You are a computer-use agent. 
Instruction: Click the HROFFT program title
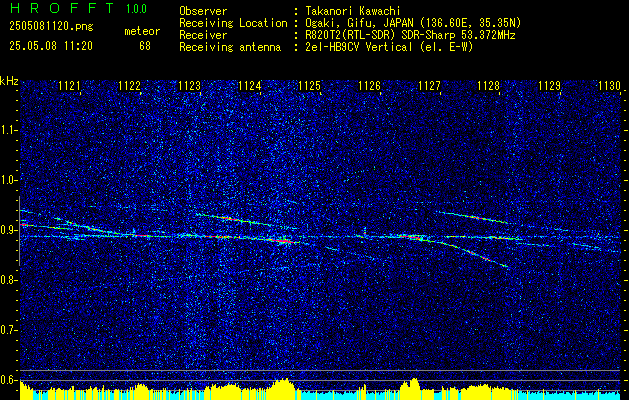coord(62,8)
